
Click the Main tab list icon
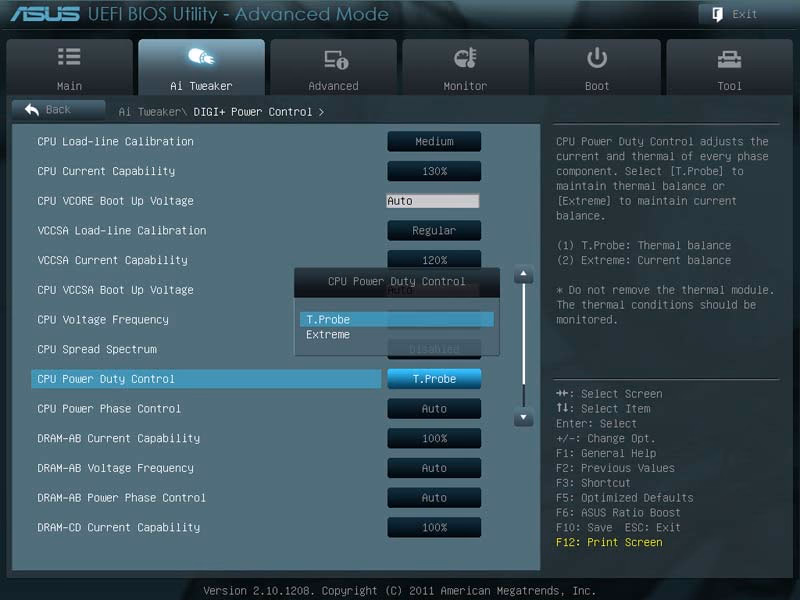69,57
